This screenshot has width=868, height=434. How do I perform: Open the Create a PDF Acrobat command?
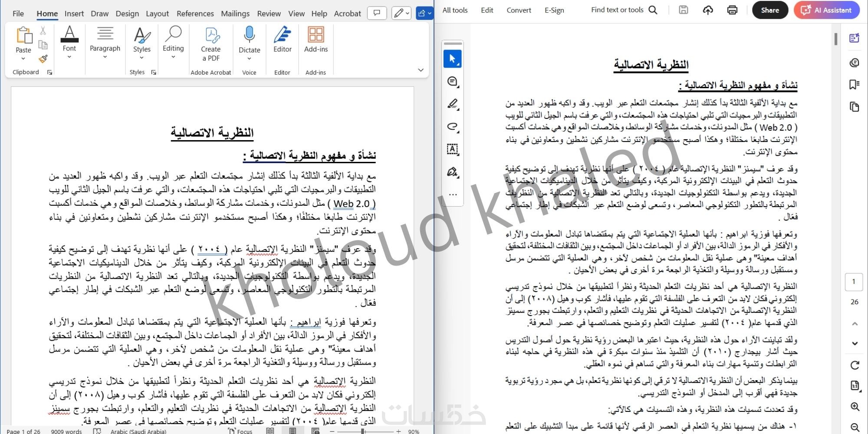pyautogui.click(x=211, y=44)
